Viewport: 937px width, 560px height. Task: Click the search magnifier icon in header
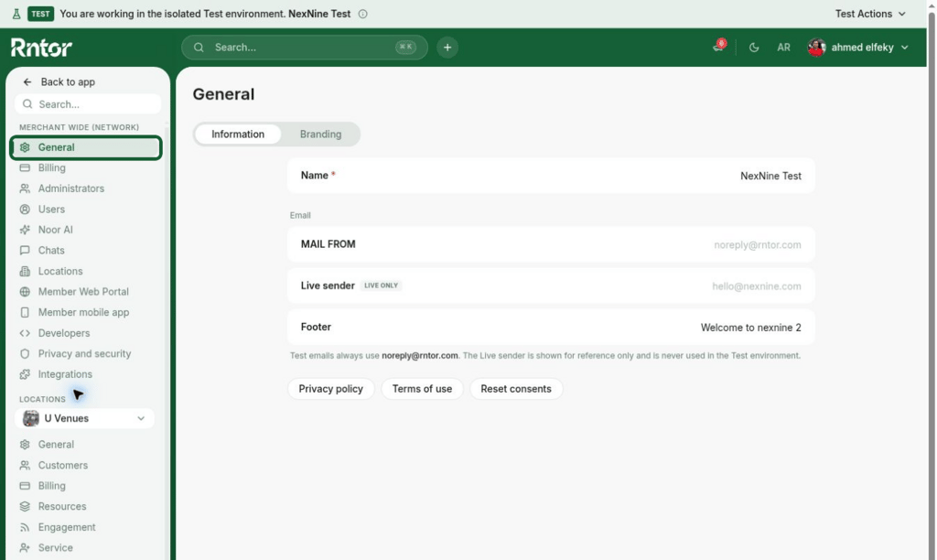coord(199,48)
